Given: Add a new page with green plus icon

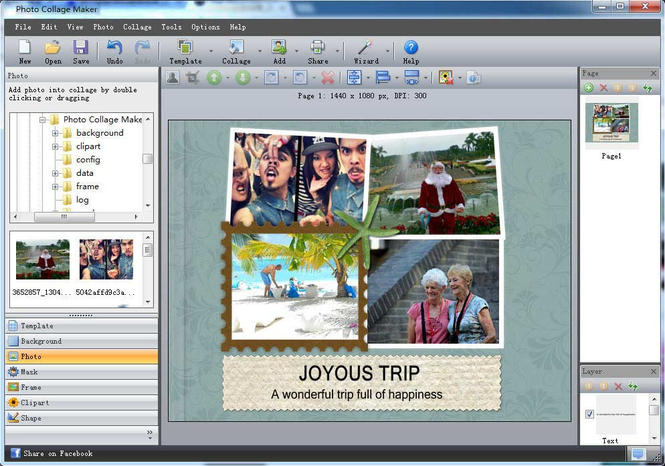Looking at the screenshot, I should 589,88.
